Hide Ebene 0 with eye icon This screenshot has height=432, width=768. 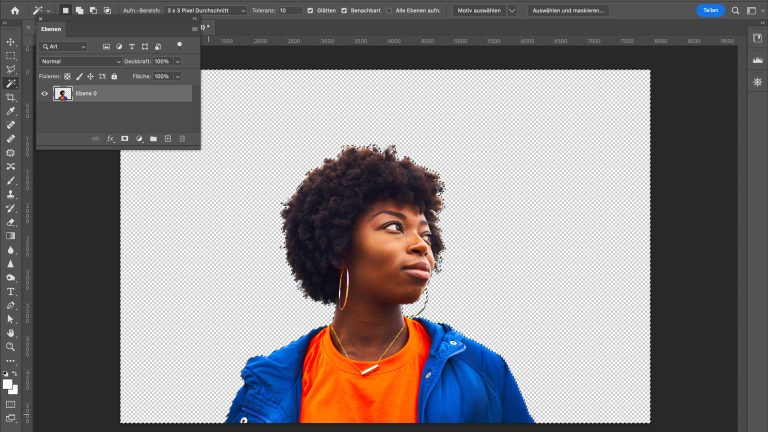tap(44, 93)
